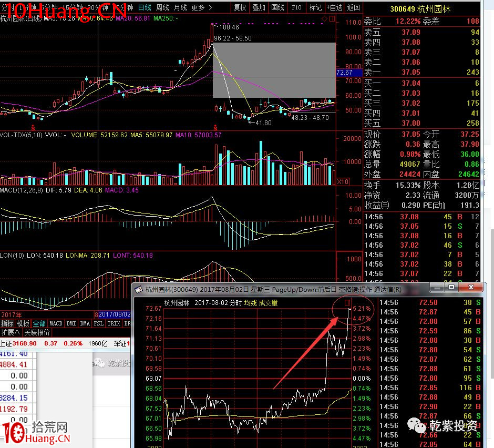The width and height of the screenshot is (494, 448).
Task: Click the 买一 bid price 37.04
Action: tap(411, 83)
